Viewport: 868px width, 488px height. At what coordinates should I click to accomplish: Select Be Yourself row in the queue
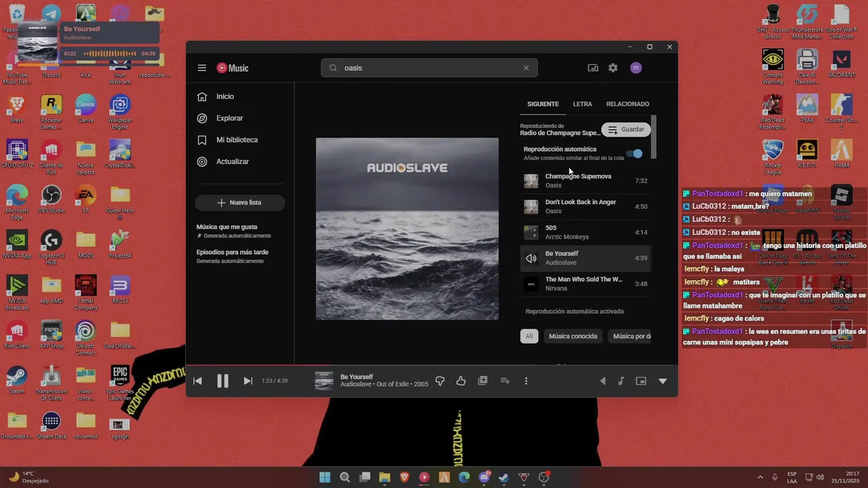click(x=586, y=258)
